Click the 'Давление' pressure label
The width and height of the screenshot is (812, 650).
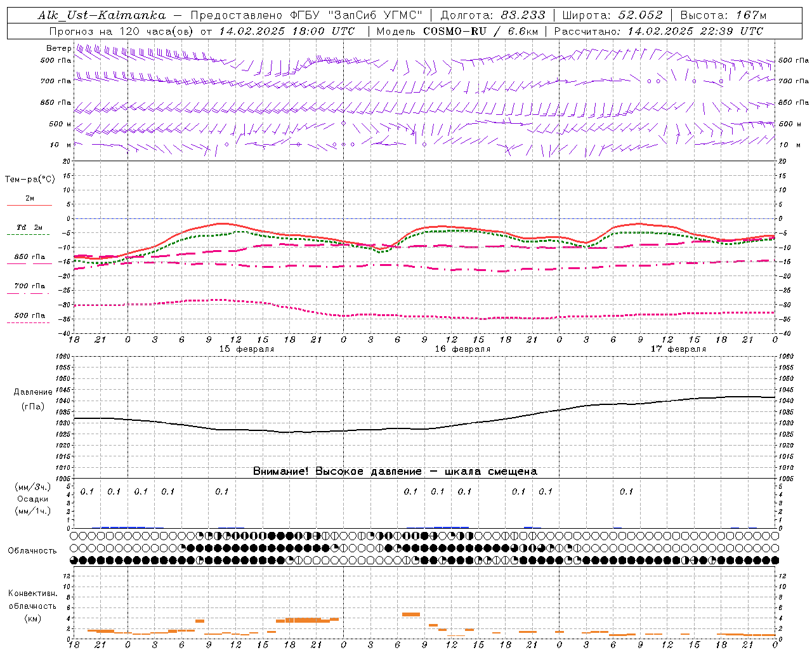click(33, 392)
